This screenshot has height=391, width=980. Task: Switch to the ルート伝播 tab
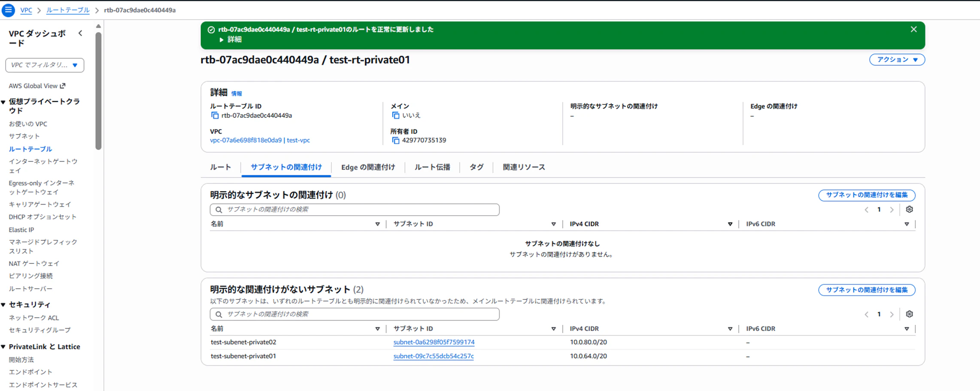click(x=432, y=167)
